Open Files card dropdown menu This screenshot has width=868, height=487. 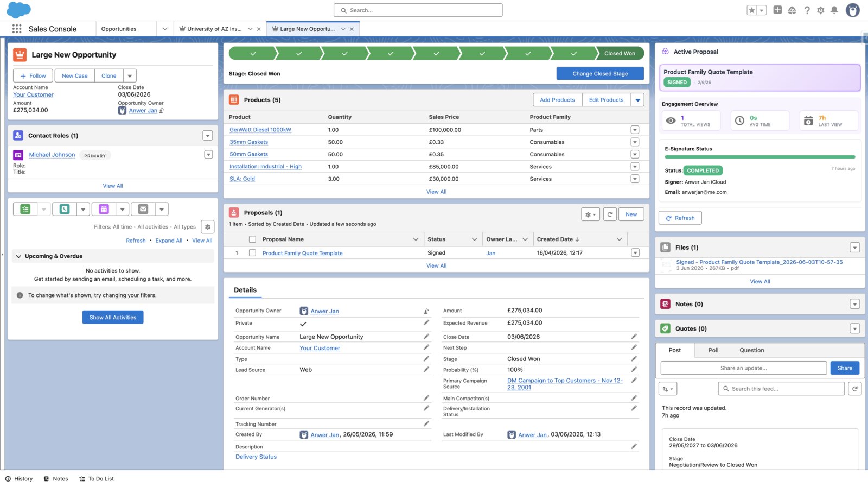point(855,248)
